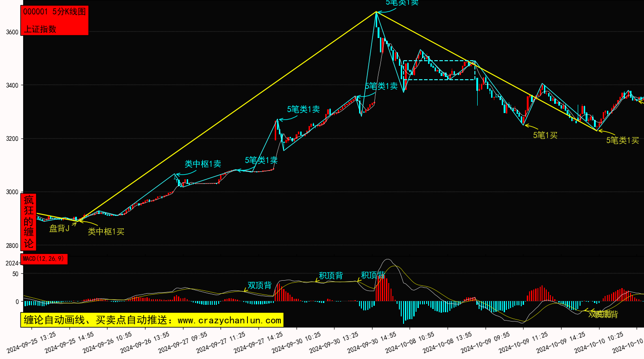Click the 5笔1买 buy point annotation

(x=545, y=135)
